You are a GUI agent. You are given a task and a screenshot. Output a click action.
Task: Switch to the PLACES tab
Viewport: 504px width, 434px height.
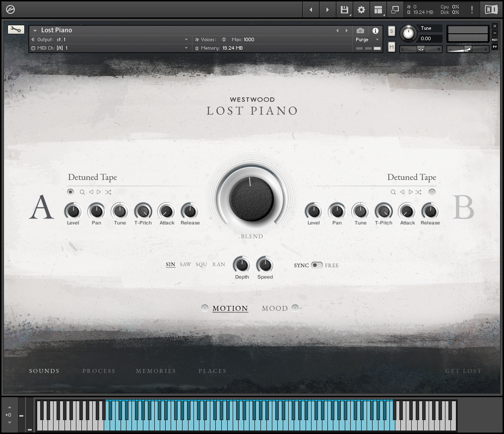212,371
